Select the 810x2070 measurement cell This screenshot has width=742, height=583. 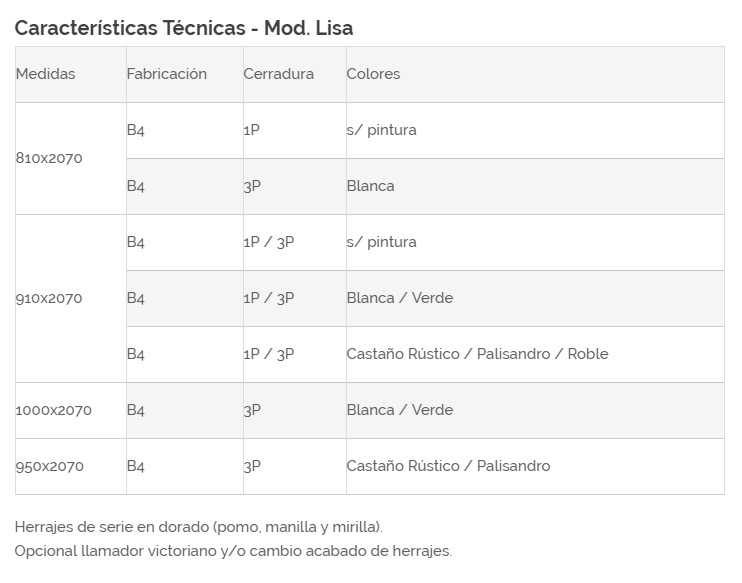[x=49, y=158]
